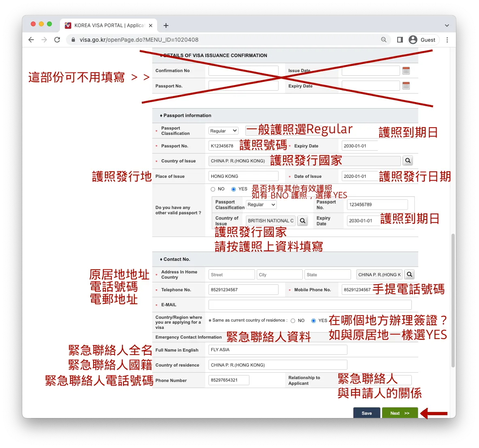
Task: Open Passport Classification Regular dropdown
Action: pos(224,131)
